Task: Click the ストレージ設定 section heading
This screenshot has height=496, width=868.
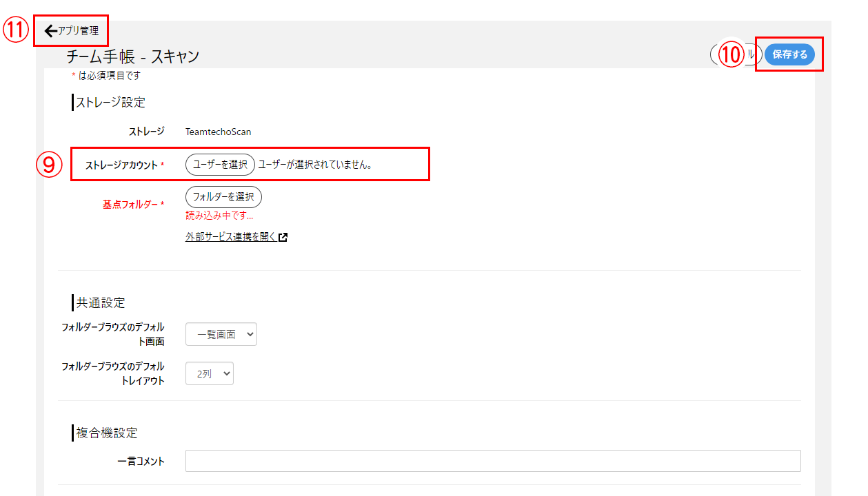Action: [x=111, y=103]
